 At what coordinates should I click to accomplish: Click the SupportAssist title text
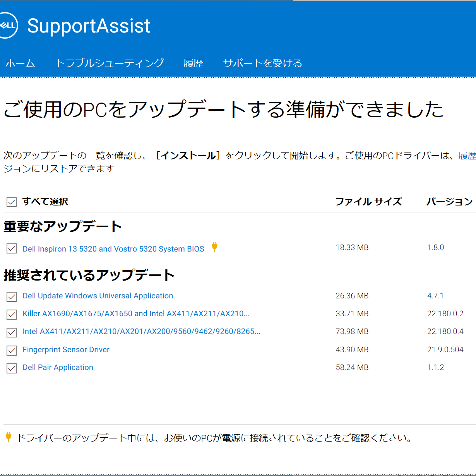tap(89, 26)
